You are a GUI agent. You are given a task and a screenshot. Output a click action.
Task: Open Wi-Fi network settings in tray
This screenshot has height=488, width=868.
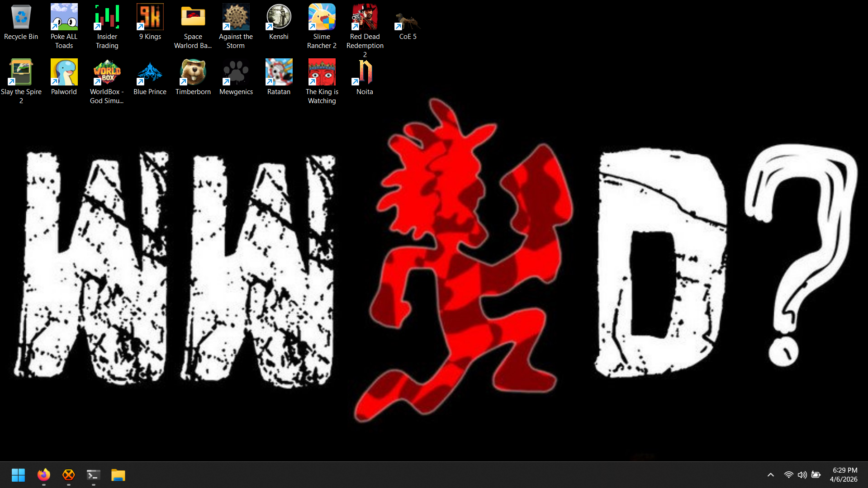[x=788, y=475]
